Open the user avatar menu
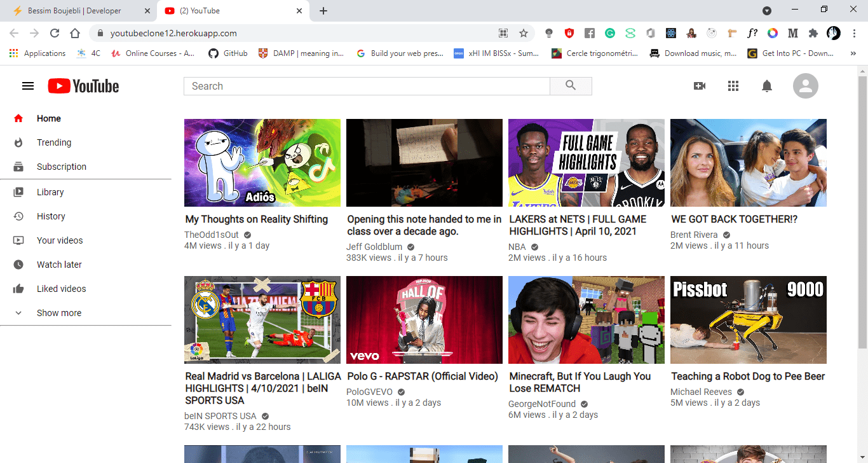This screenshot has height=463, width=868. (806, 86)
